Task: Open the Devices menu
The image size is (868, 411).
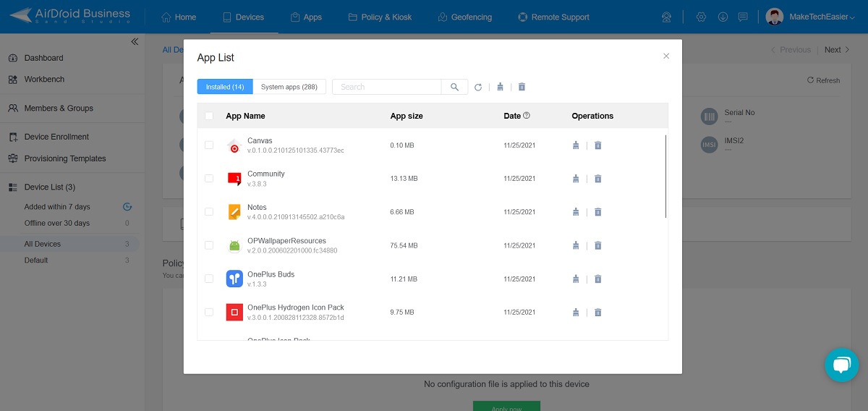Action: click(243, 17)
